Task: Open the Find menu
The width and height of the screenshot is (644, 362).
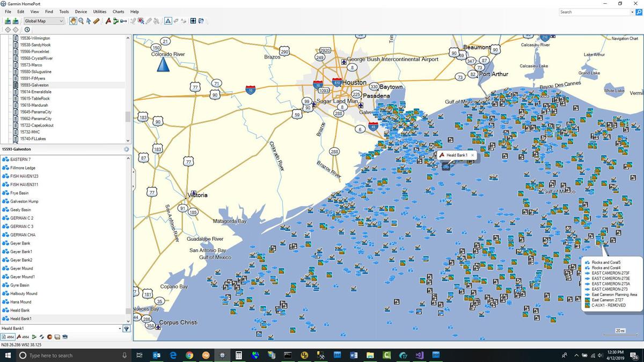Action: click(49, 12)
